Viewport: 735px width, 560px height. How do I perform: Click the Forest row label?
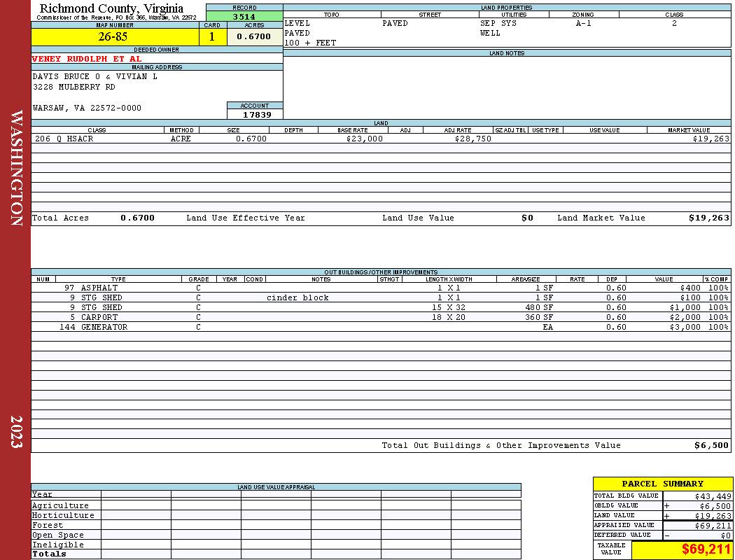[48, 525]
